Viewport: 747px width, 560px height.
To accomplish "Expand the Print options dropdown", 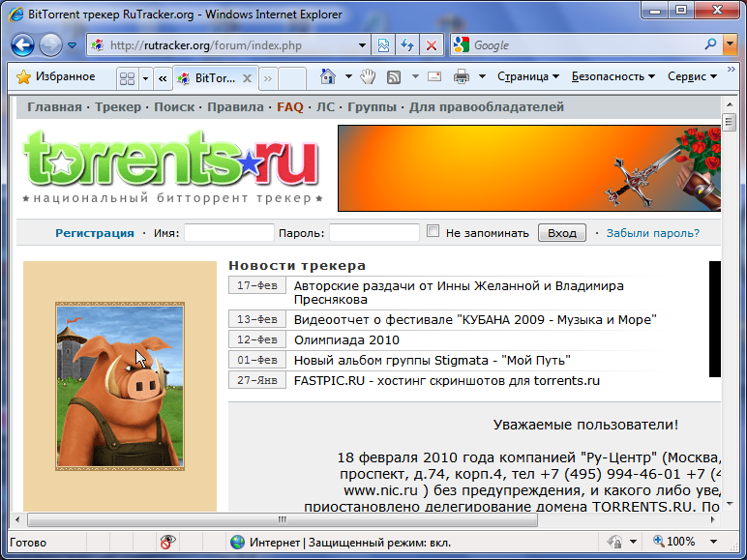I will 482,76.
